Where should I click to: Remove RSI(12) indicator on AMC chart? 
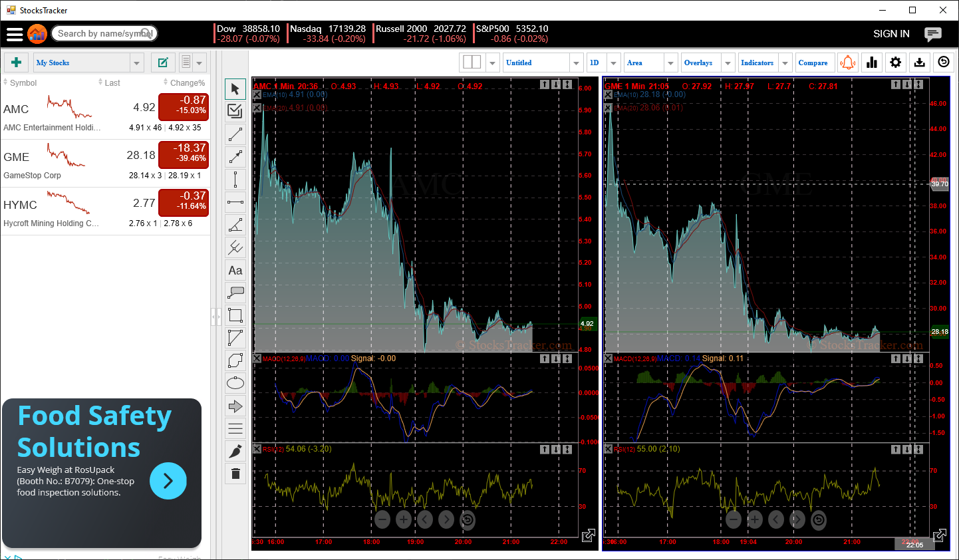[257, 449]
